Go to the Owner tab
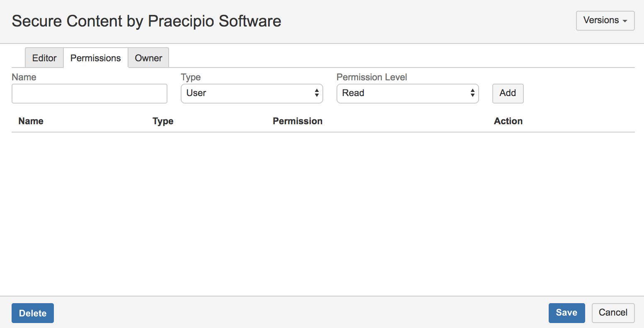This screenshot has height=328, width=644. coord(148,58)
